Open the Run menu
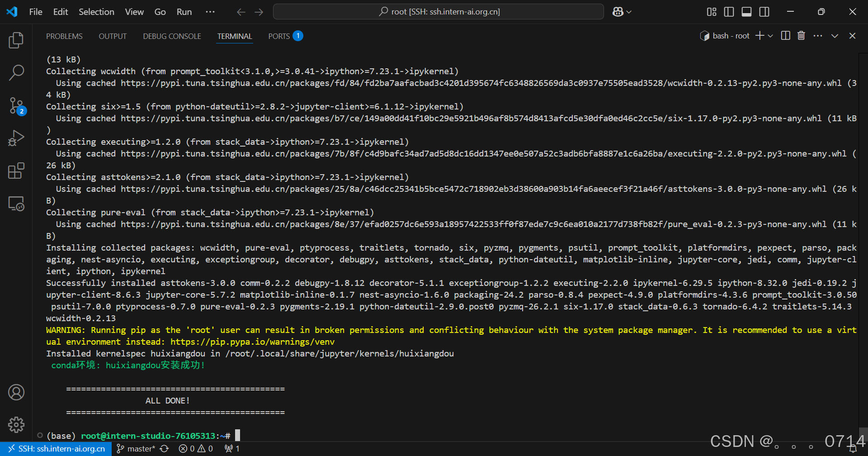The width and height of the screenshot is (868, 456). point(184,12)
